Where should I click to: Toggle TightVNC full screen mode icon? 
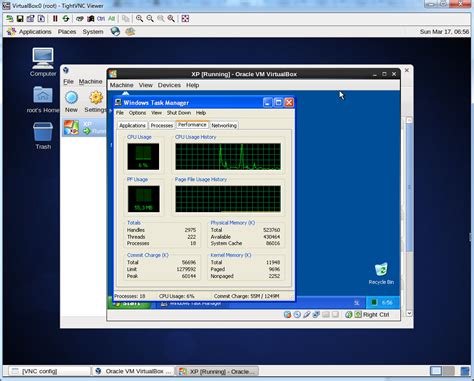[185, 19]
